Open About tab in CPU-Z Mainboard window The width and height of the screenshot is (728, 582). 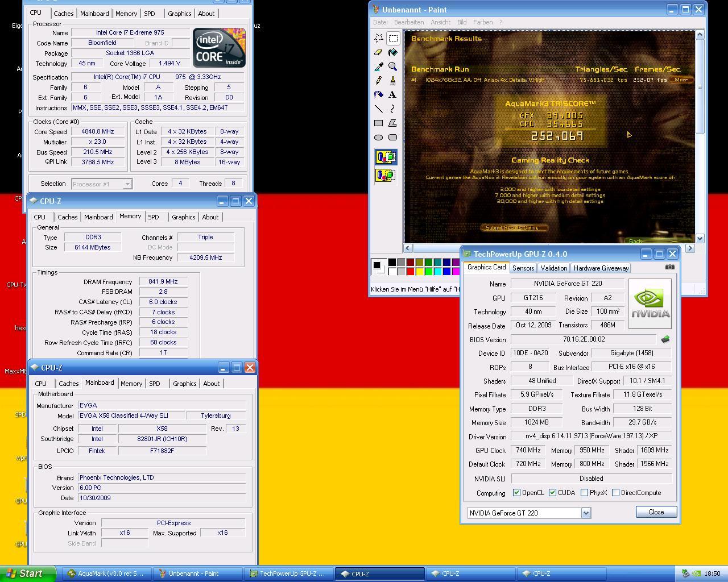click(x=212, y=384)
